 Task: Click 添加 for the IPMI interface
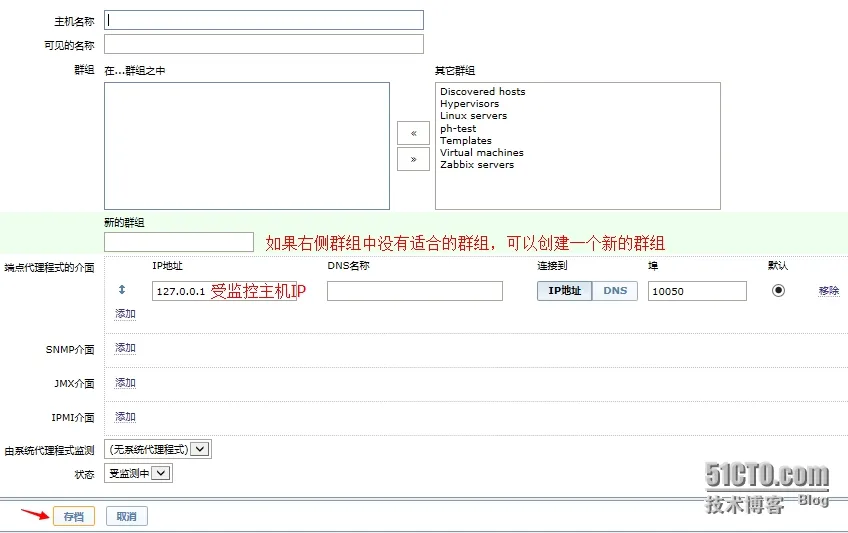(125, 417)
